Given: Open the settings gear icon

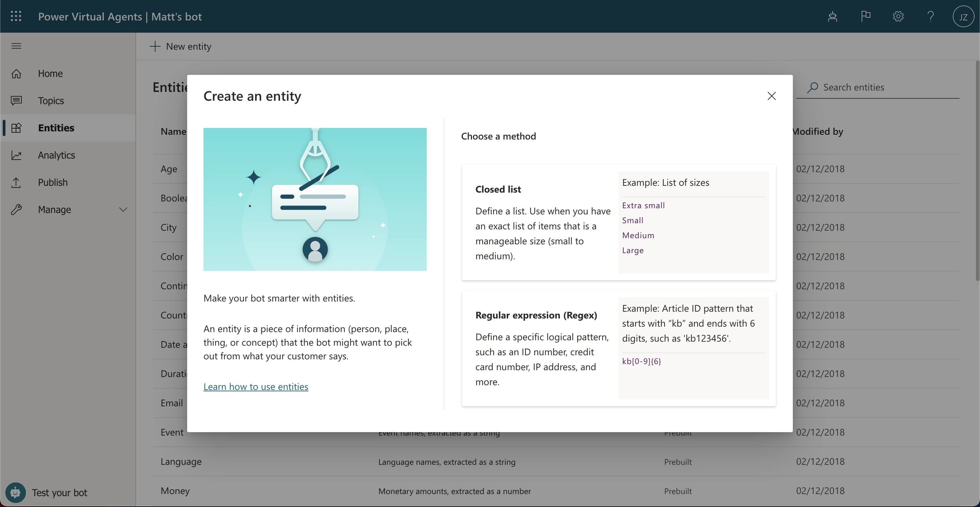Looking at the screenshot, I should [x=898, y=16].
